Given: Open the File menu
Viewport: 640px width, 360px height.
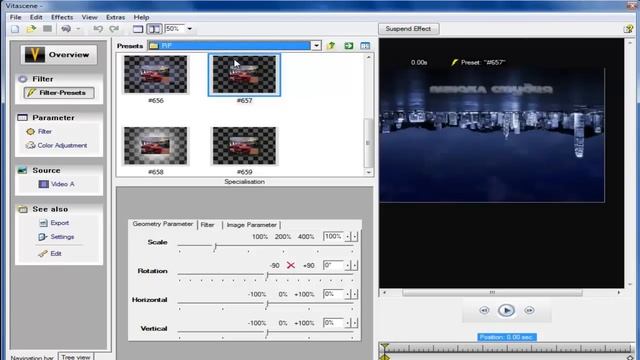Looking at the screenshot, I should pyautogui.click(x=16, y=17).
